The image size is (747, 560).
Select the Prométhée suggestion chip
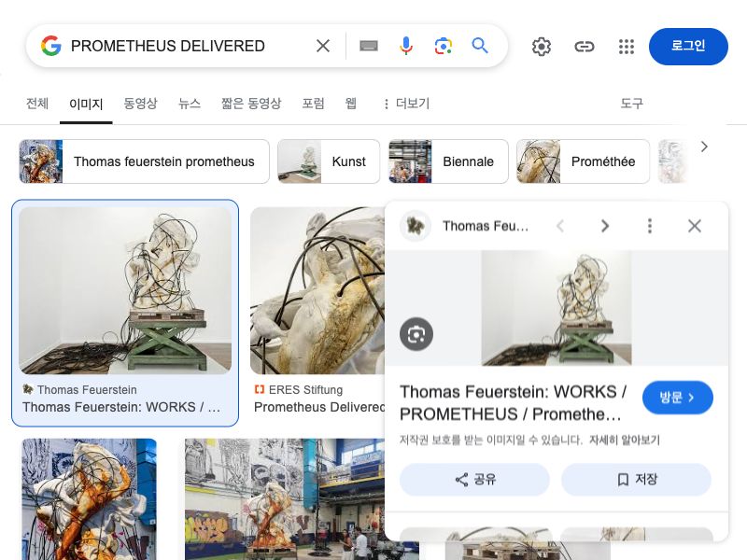point(583,161)
